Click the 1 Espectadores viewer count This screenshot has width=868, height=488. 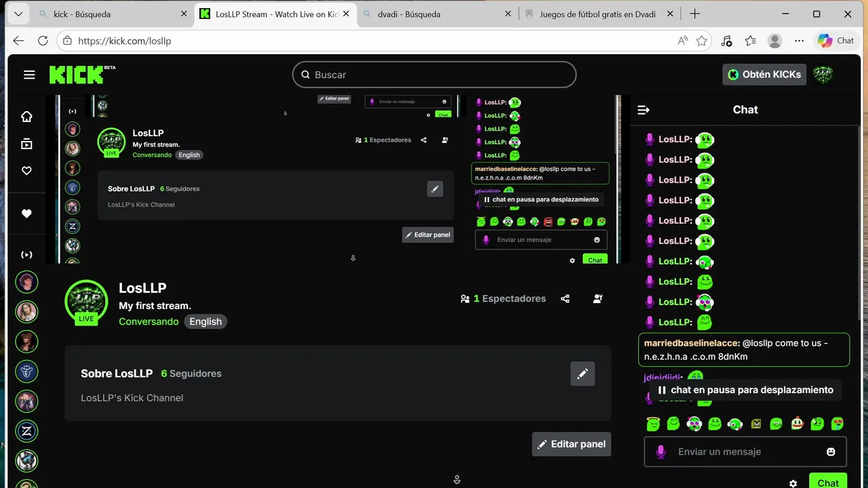coord(503,298)
